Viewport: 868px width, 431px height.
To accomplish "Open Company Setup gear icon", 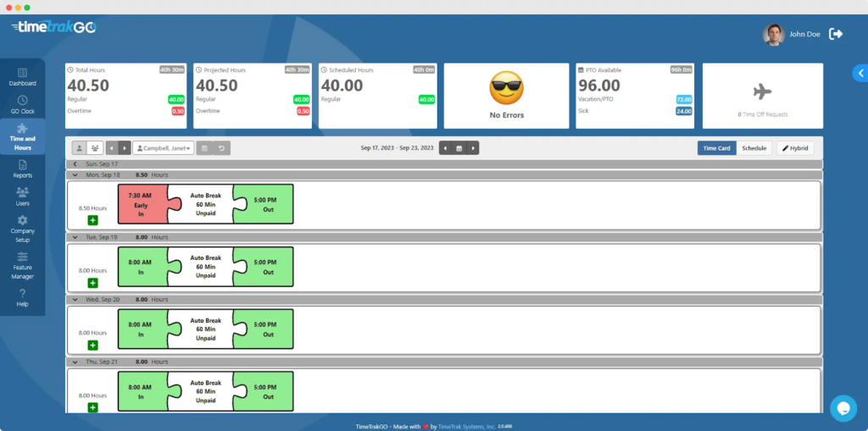I will coord(23,224).
